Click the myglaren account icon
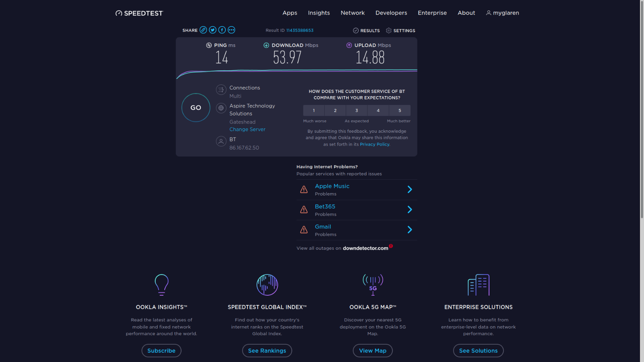This screenshot has width=644, height=362. coord(489,13)
